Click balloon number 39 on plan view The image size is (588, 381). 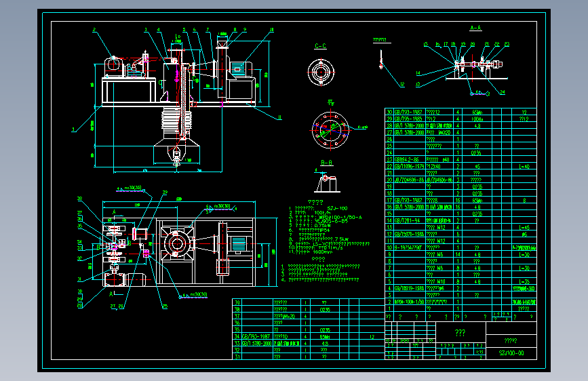coord(165,193)
